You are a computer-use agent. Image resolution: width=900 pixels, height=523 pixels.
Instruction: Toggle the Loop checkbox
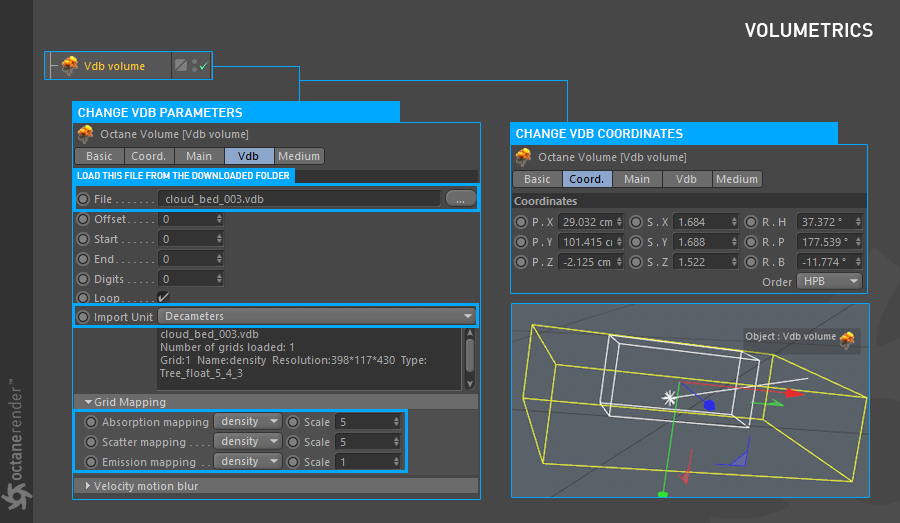coord(163,297)
